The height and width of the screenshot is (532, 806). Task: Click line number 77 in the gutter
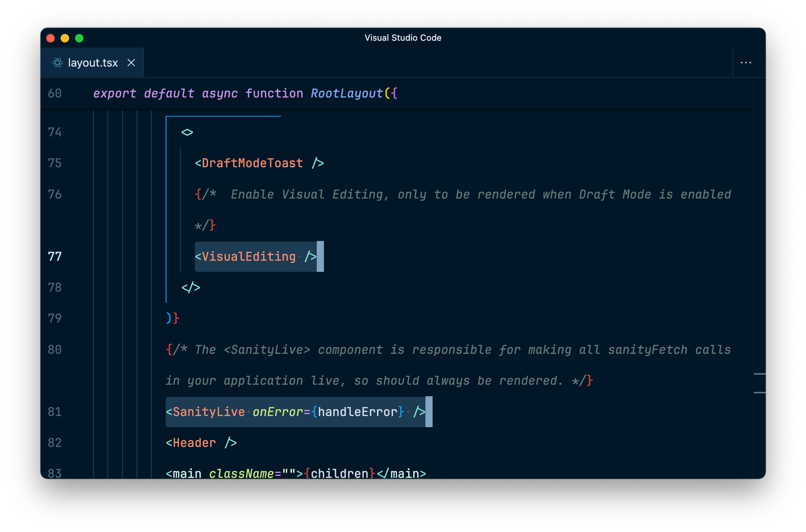(x=55, y=256)
